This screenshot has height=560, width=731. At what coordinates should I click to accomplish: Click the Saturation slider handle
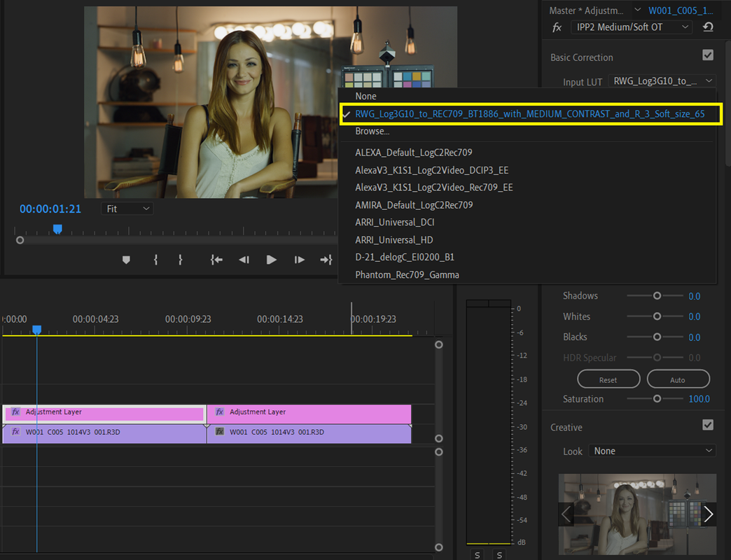[657, 399]
